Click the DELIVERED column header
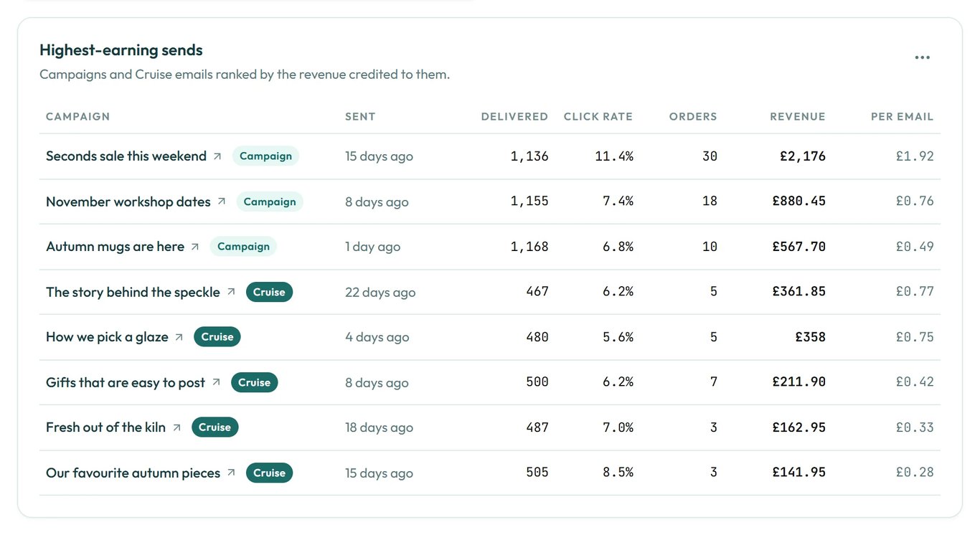980x535 pixels. click(514, 116)
